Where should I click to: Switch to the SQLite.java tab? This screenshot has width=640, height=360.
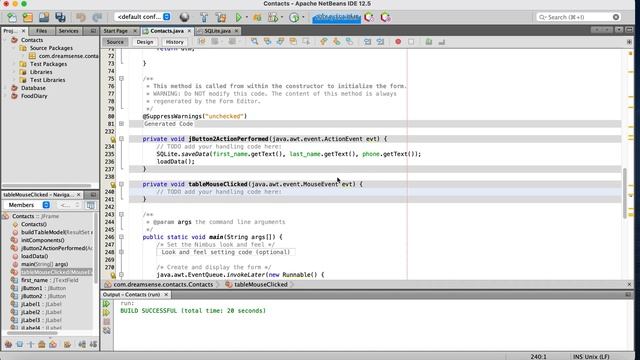217,31
